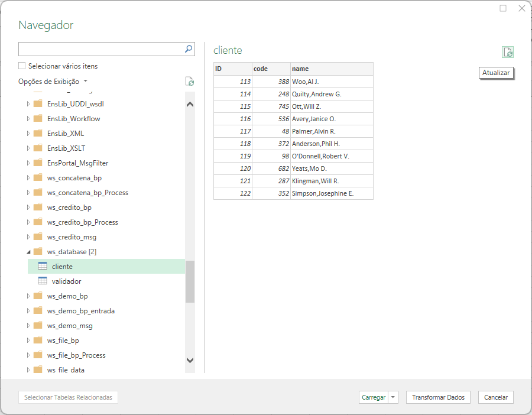Click the ws_demo_bp folder icon

38,296
